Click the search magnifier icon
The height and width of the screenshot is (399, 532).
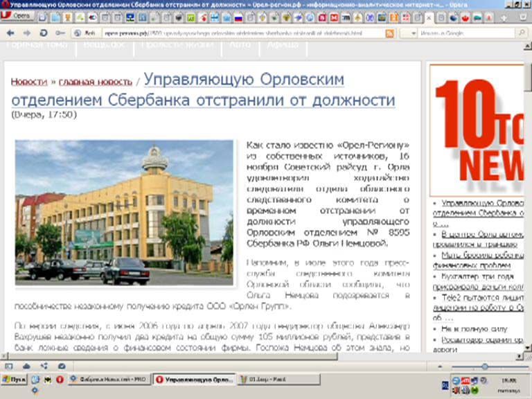click(521, 33)
